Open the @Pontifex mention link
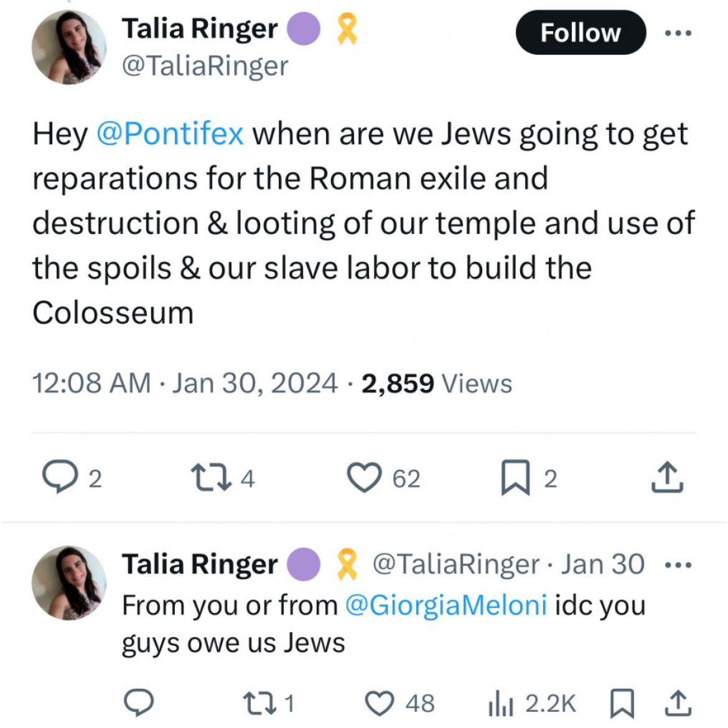The width and height of the screenshot is (728, 728). pos(170,134)
